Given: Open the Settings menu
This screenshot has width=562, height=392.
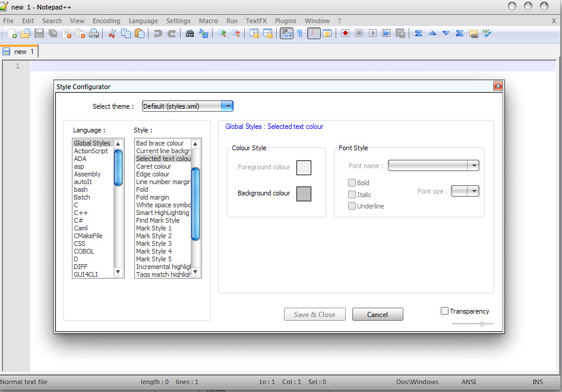Looking at the screenshot, I should pos(178,21).
